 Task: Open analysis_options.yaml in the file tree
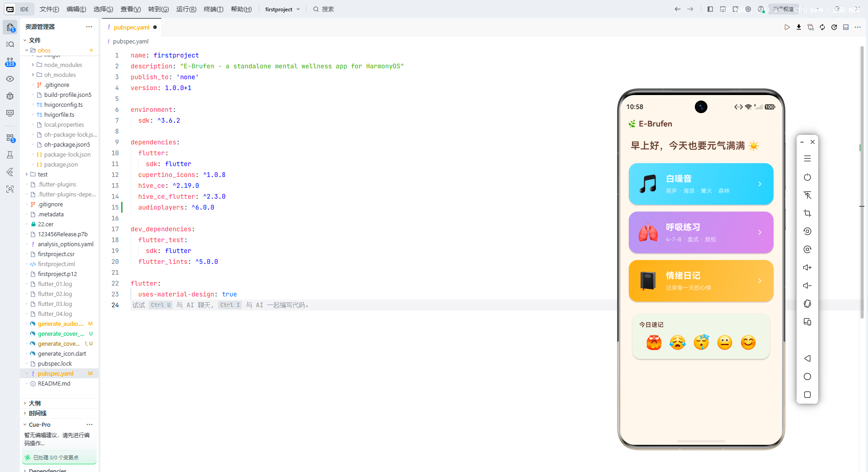[x=66, y=244]
